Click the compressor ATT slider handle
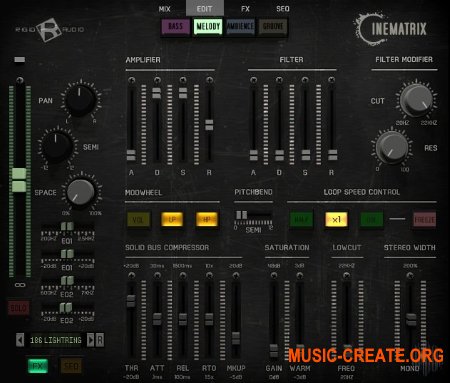 pos(157,319)
